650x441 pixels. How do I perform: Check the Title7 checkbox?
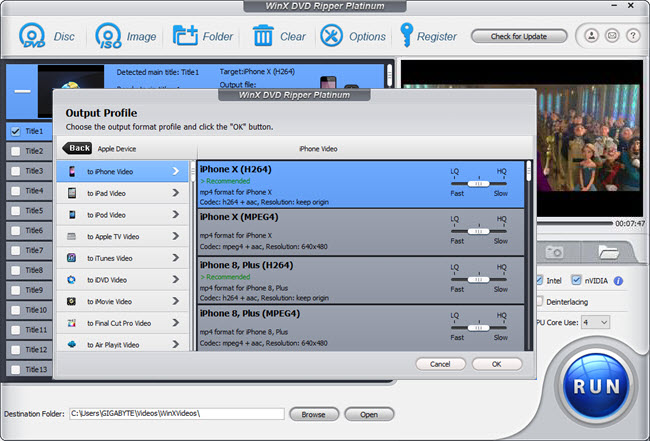click(15, 251)
